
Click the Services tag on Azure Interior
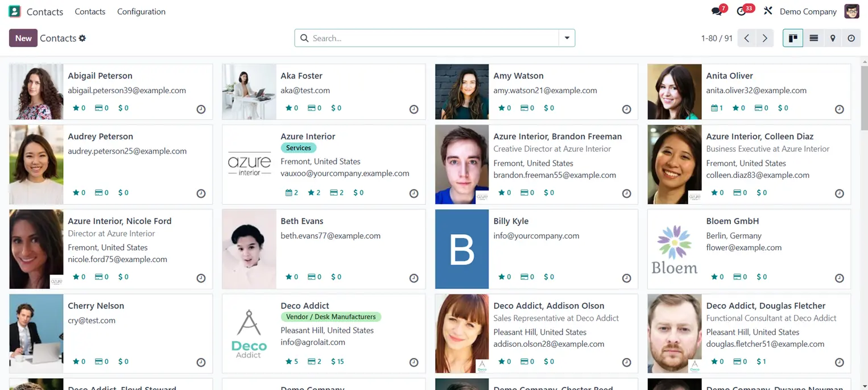tap(299, 148)
